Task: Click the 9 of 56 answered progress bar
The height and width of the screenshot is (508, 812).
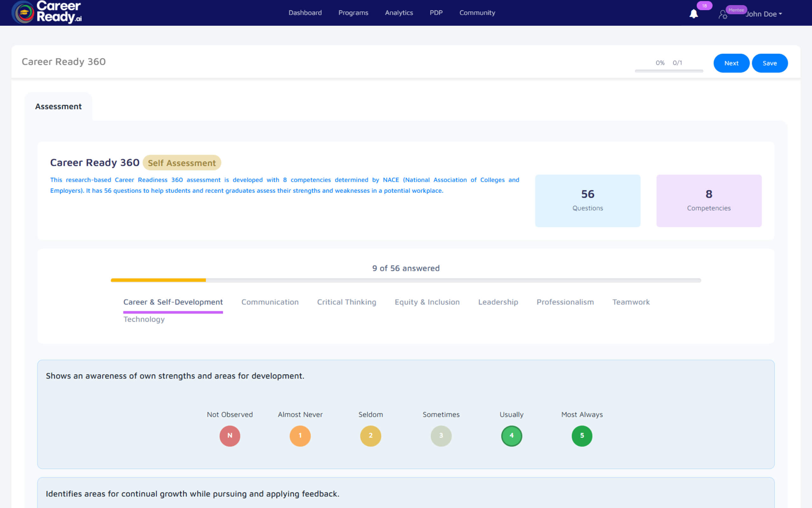Action: pyautogui.click(x=406, y=280)
